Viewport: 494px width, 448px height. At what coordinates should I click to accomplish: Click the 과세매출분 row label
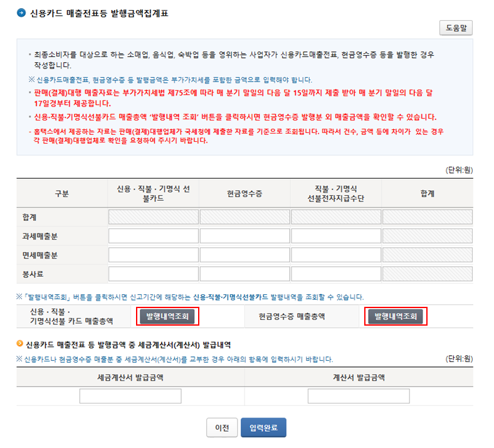tap(39, 237)
